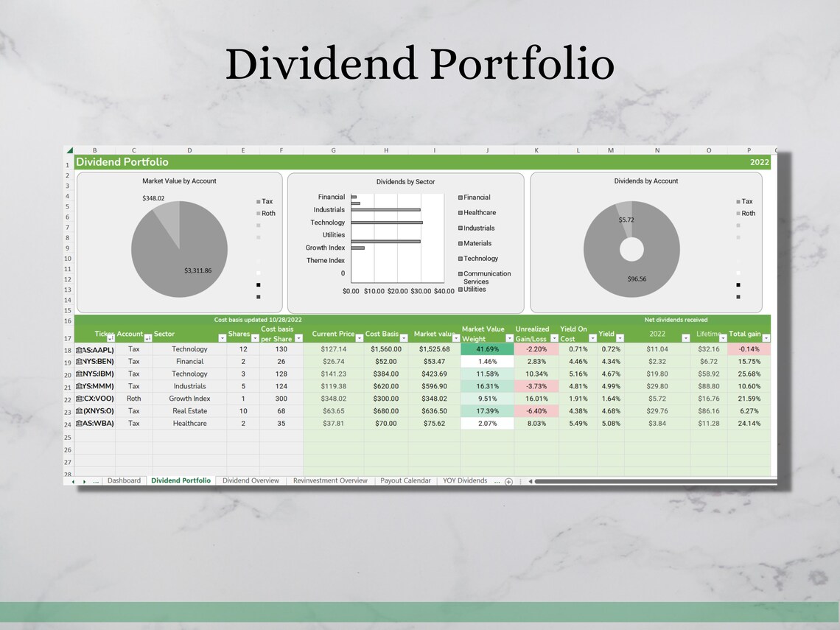This screenshot has width=840, height=630.
Task: Open the Payout Calendar tab
Action: [405, 480]
